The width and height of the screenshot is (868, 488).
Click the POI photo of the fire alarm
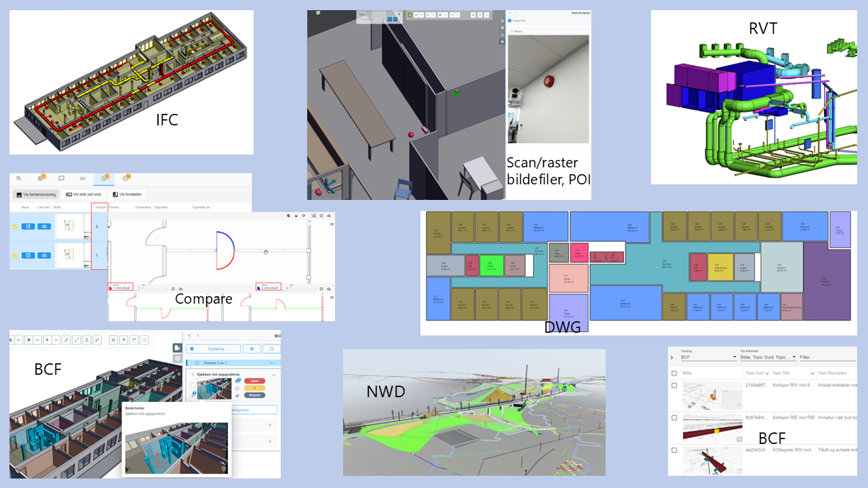pos(548,89)
